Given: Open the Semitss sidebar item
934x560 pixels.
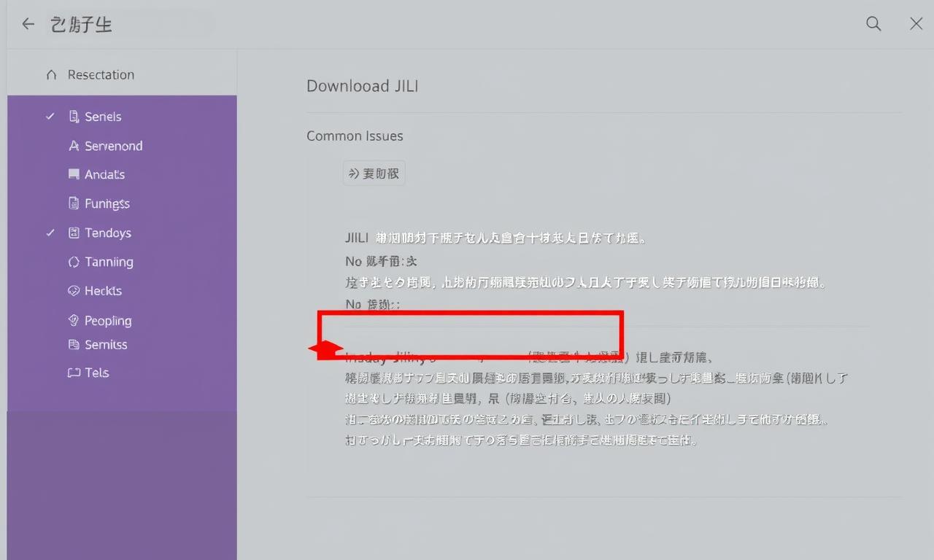Looking at the screenshot, I should (x=106, y=344).
